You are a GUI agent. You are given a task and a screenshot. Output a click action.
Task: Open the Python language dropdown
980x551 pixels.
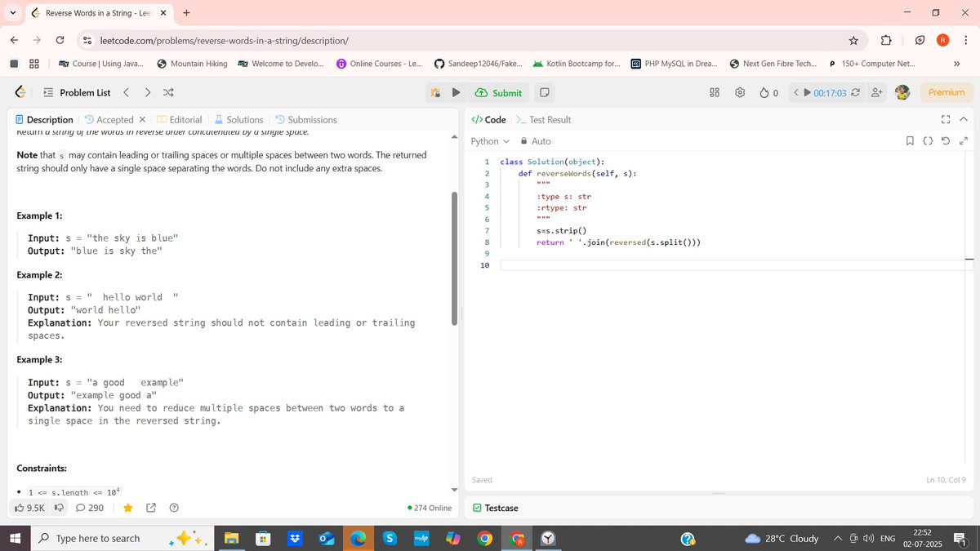490,141
